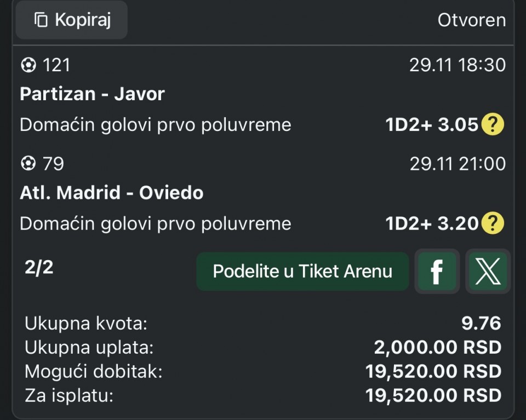Screen dimensions: 526x420
Task: Click the Mogući dobitak label
Action: tap(94, 371)
